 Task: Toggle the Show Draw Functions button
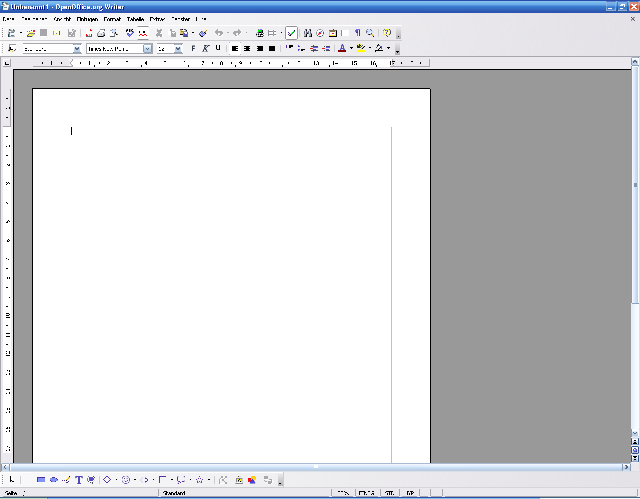[291, 33]
